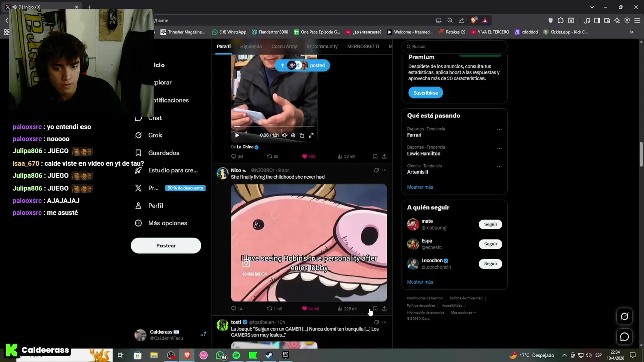This screenshot has height=362, width=644.
Task: Unlike Nico's post with 14 mil likes
Action: point(310,308)
